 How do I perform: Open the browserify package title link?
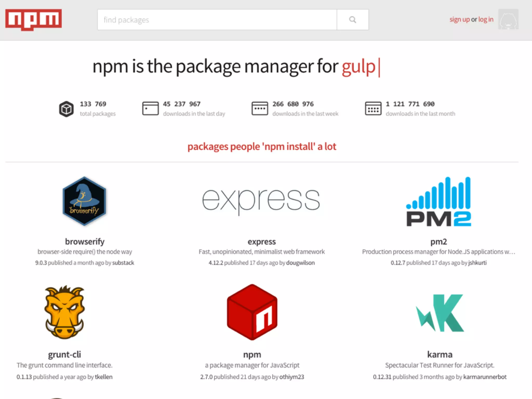85,242
